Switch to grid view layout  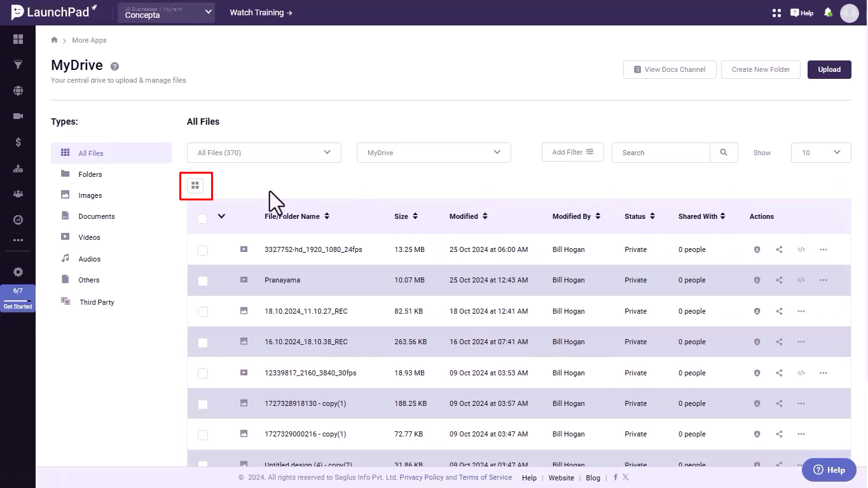195,186
